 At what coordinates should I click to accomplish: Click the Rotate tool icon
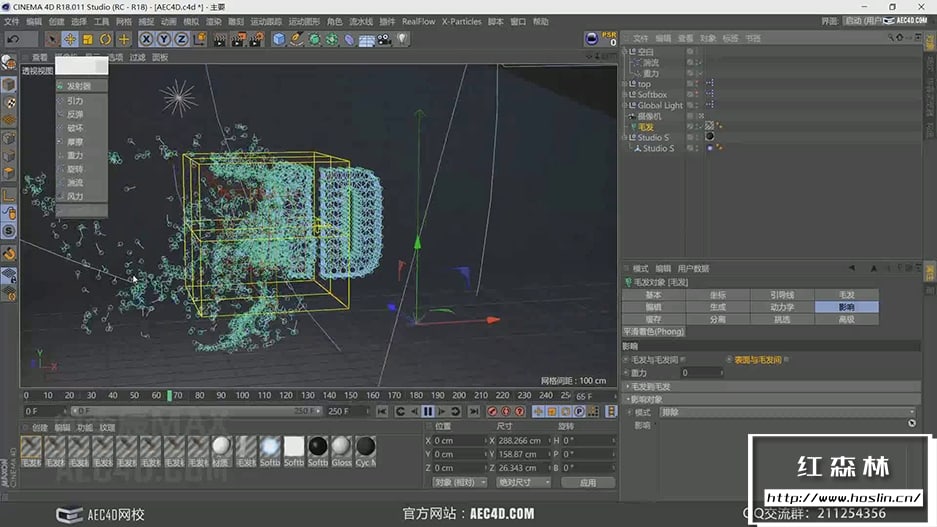point(106,39)
